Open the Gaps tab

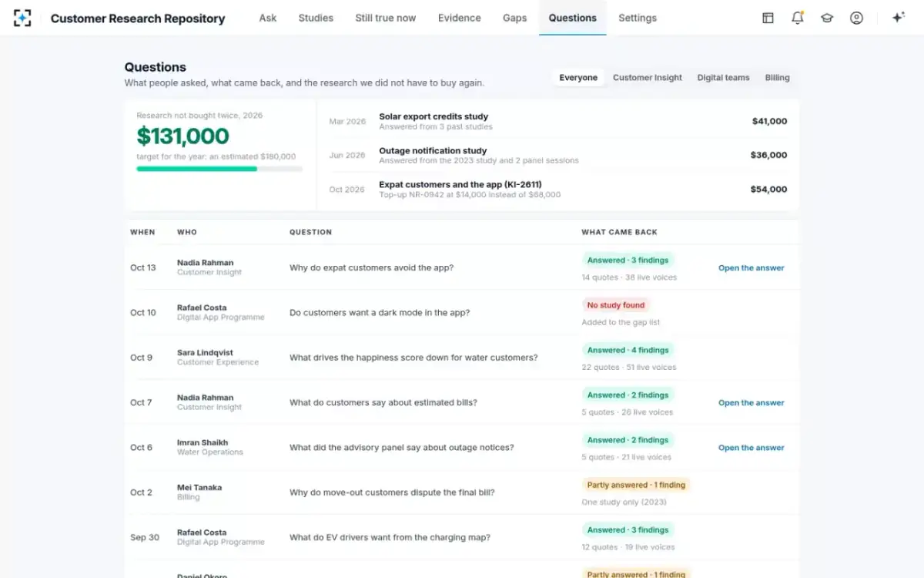(x=515, y=18)
